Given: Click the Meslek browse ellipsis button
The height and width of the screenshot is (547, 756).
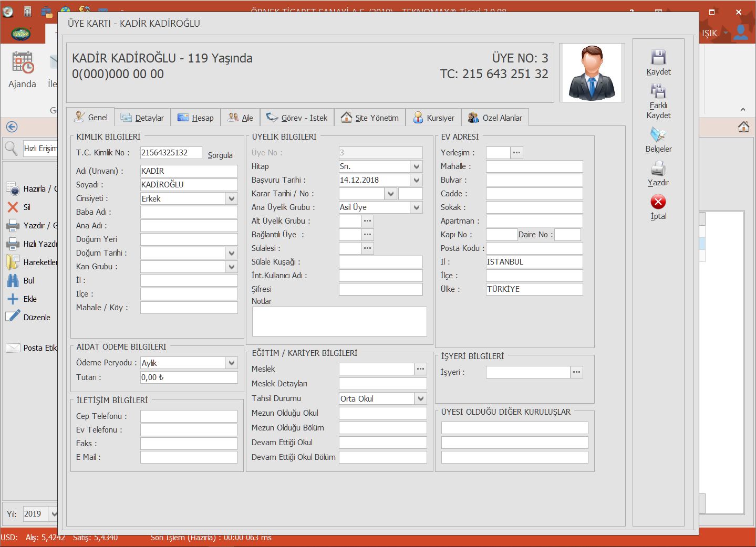Looking at the screenshot, I should pyautogui.click(x=420, y=369).
